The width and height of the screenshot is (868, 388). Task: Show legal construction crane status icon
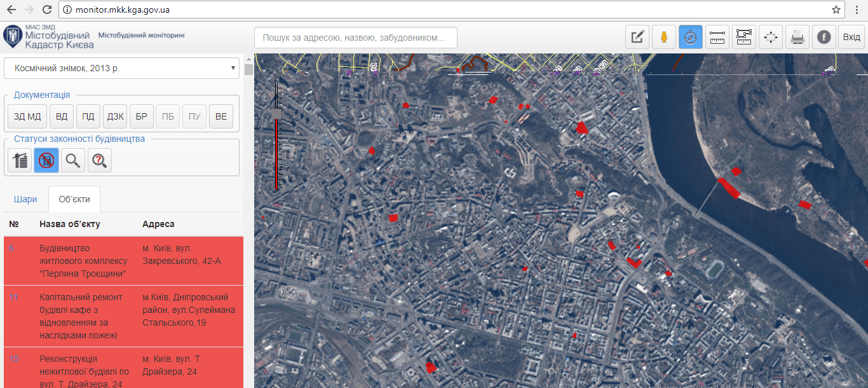(x=20, y=160)
